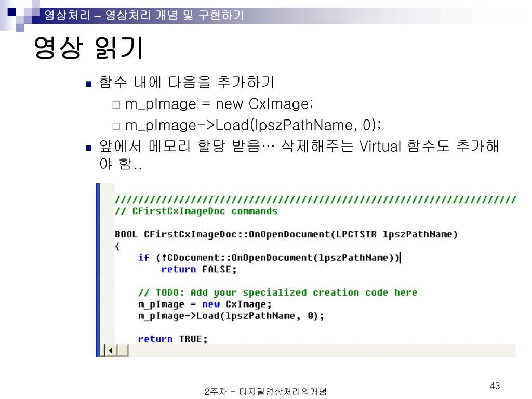Click the footer text '2주차 - 디지털영상처리의개념'
The height and width of the screenshot is (399, 532).
tap(265, 392)
